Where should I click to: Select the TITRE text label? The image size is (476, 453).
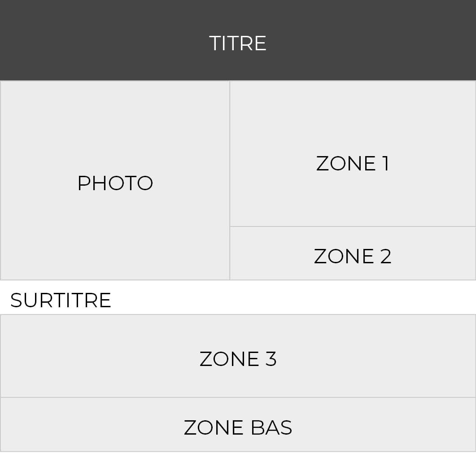tap(238, 44)
